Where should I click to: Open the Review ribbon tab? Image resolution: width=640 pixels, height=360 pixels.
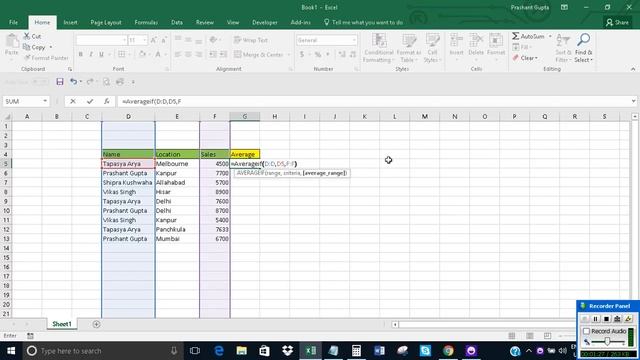(204, 22)
